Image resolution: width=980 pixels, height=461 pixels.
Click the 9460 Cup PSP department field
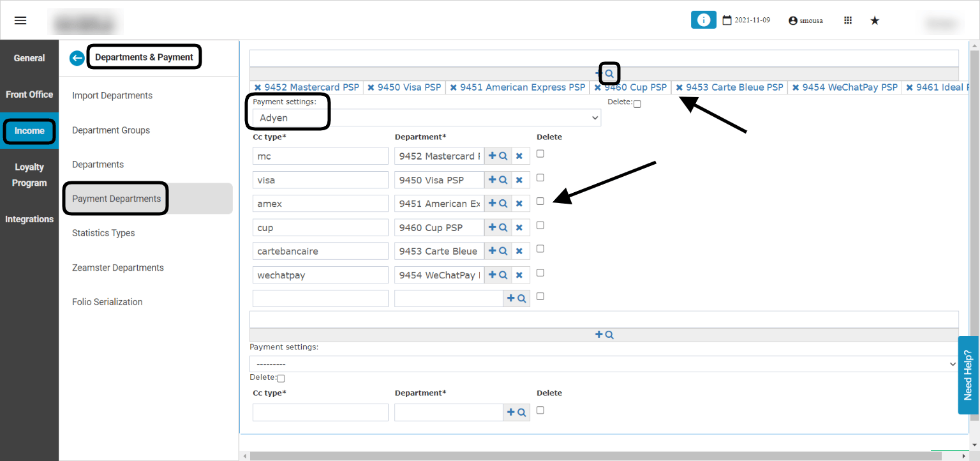coord(440,227)
